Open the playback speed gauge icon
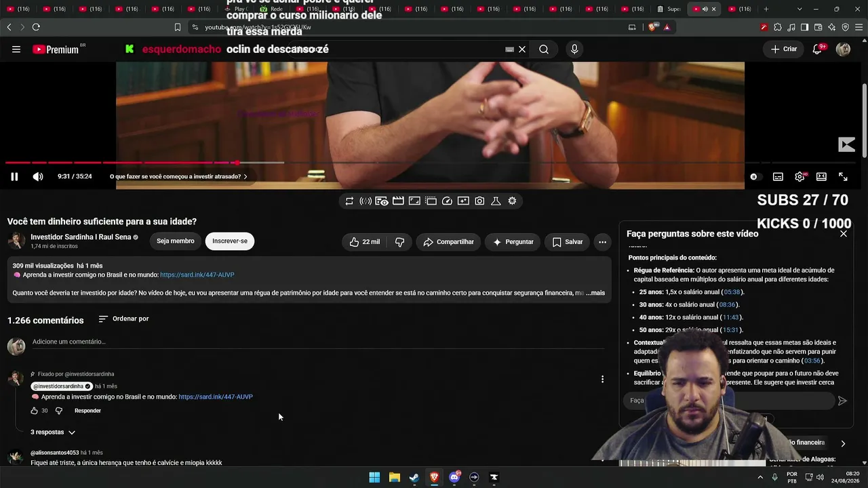 [x=447, y=201]
